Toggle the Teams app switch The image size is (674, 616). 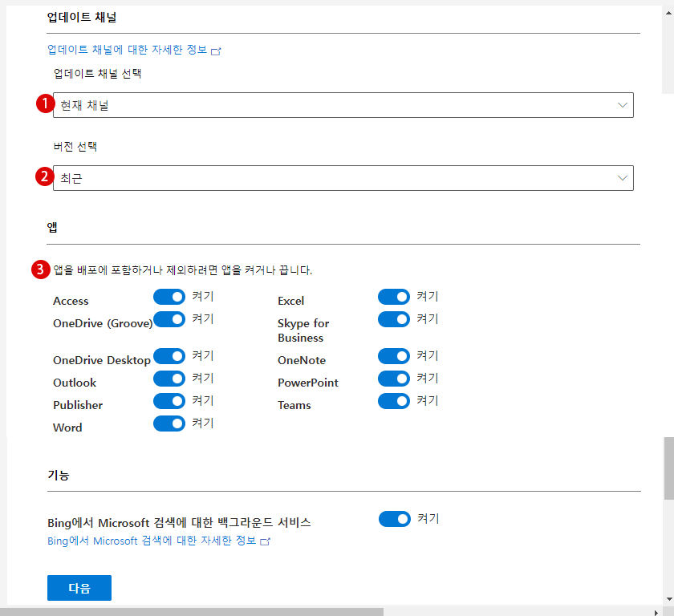[x=394, y=401]
